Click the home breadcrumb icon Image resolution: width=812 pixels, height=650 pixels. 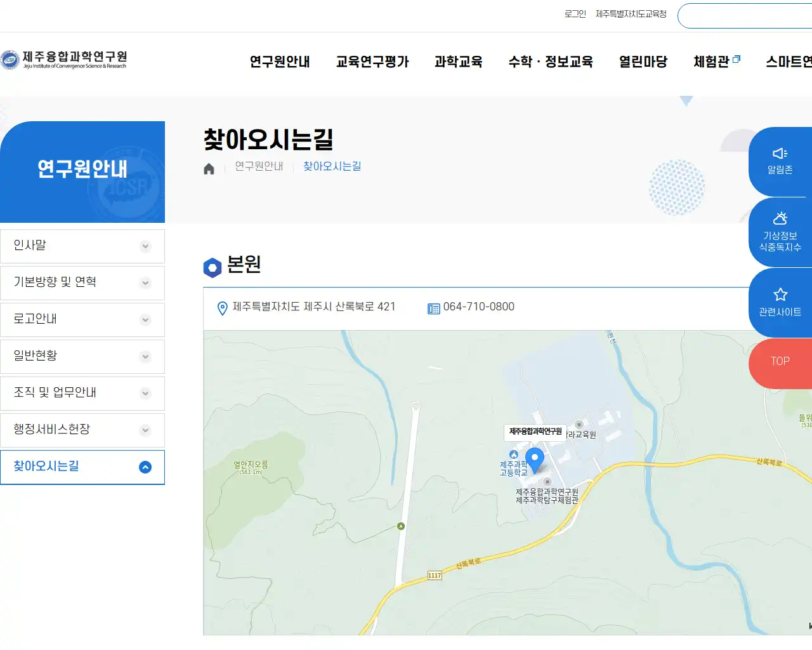tap(209, 169)
